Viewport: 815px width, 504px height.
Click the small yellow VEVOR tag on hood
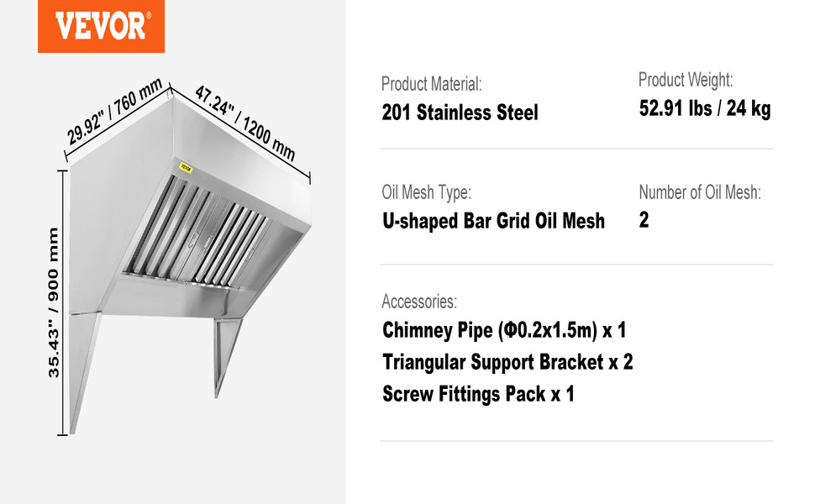[185, 167]
